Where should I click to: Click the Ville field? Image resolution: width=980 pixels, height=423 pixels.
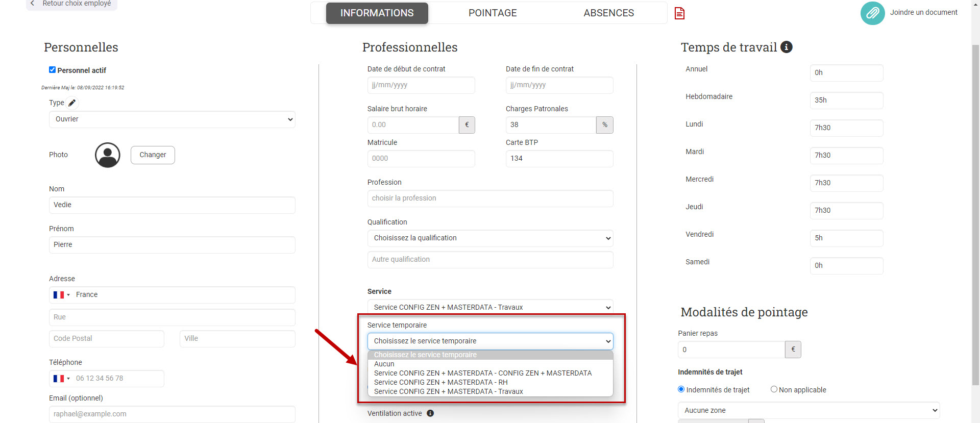(x=237, y=339)
